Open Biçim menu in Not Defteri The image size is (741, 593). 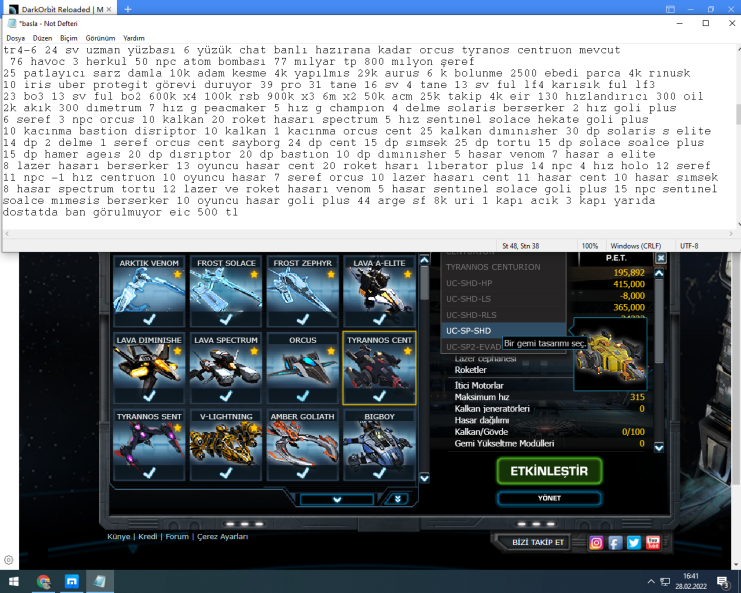(69, 38)
